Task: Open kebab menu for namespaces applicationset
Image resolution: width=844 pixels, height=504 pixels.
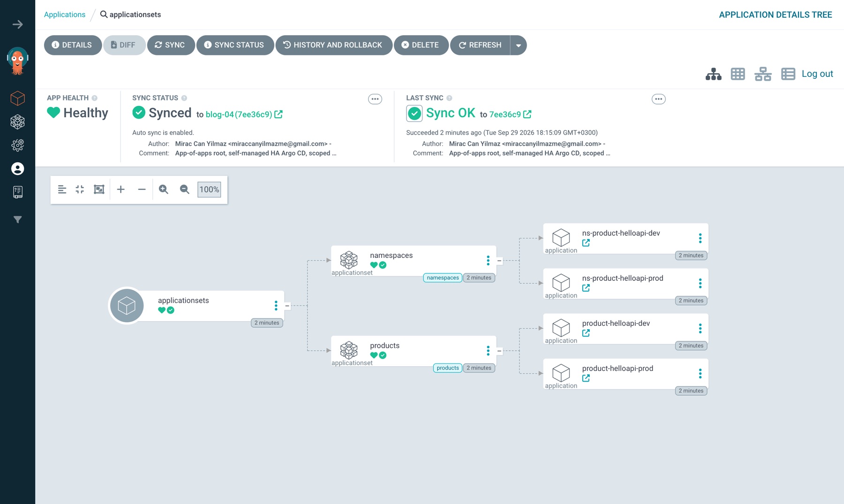Action: 488,261
